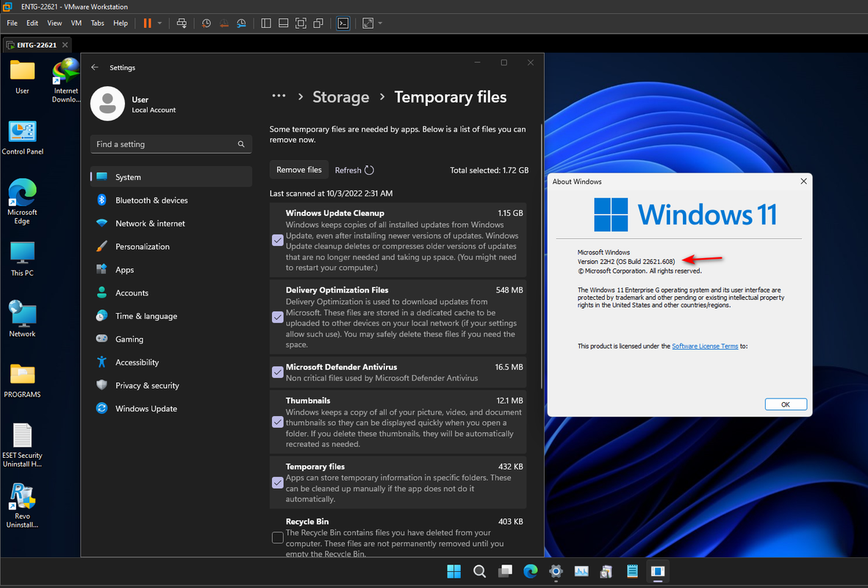Screen dimensions: 868x588
Task: Open Privacy & security settings
Action: coord(171,386)
